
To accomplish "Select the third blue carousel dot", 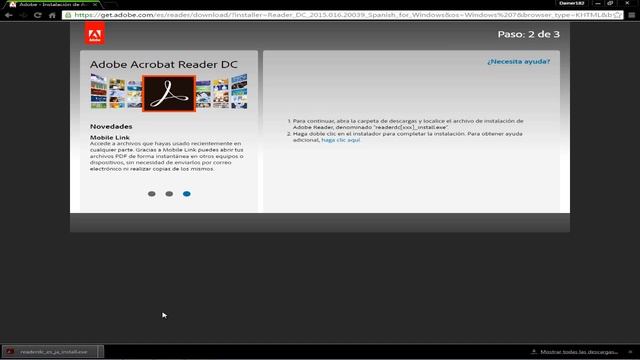I will (x=187, y=194).
